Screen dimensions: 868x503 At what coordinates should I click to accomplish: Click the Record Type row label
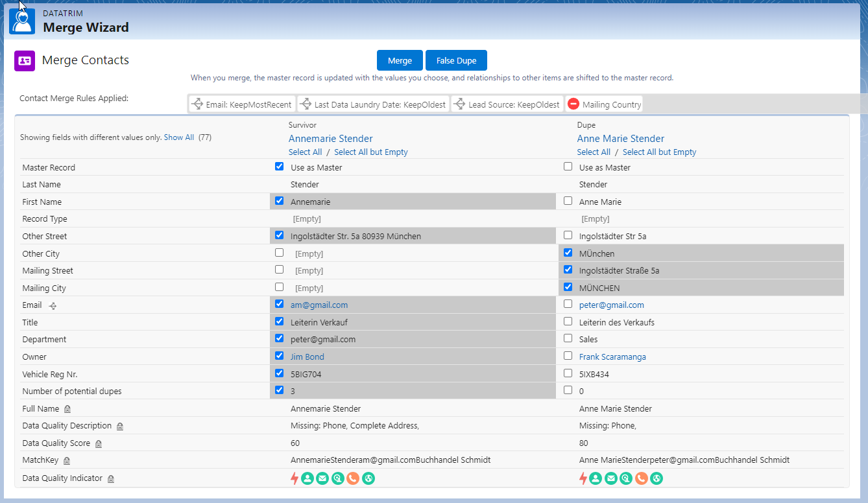click(45, 219)
